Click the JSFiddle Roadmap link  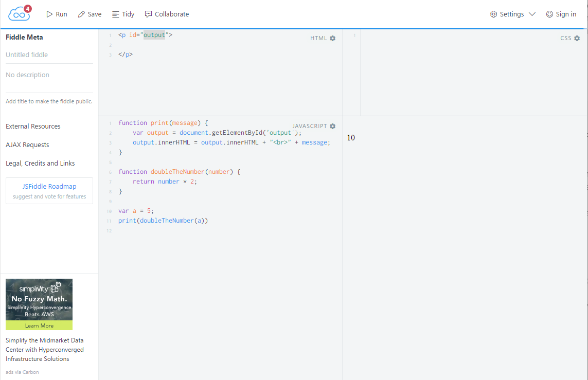pyautogui.click(x=49, y=187)
